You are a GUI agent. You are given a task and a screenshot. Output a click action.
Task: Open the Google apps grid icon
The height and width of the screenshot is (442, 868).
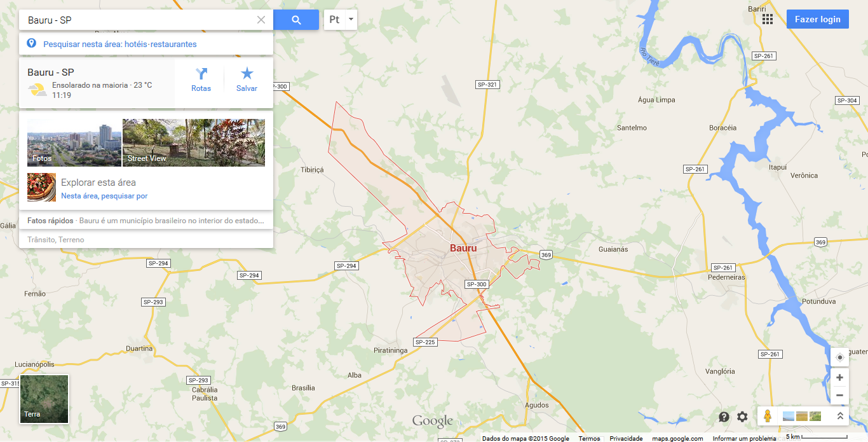[x=768, y=19]
